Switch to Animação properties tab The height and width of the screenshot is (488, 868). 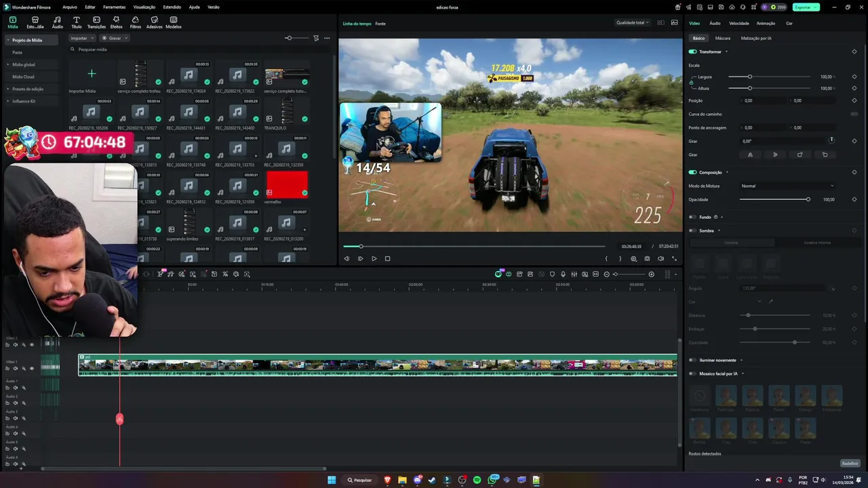tap(766, 23)
